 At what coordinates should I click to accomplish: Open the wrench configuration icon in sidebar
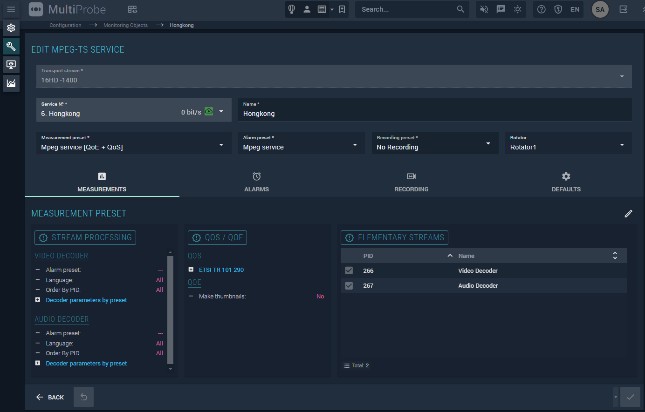[x=11, y=46]
